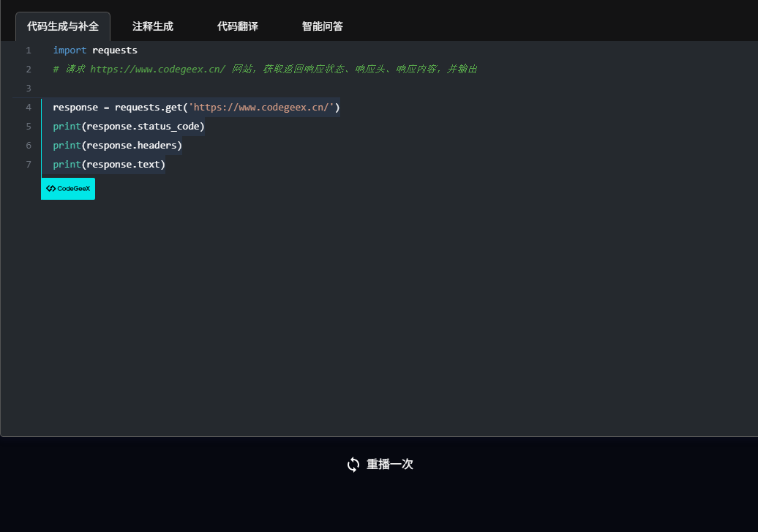The width and height of the screenshot is (758, 532).
Task: Click the print(response.headers) line
Action: [118, 145]
